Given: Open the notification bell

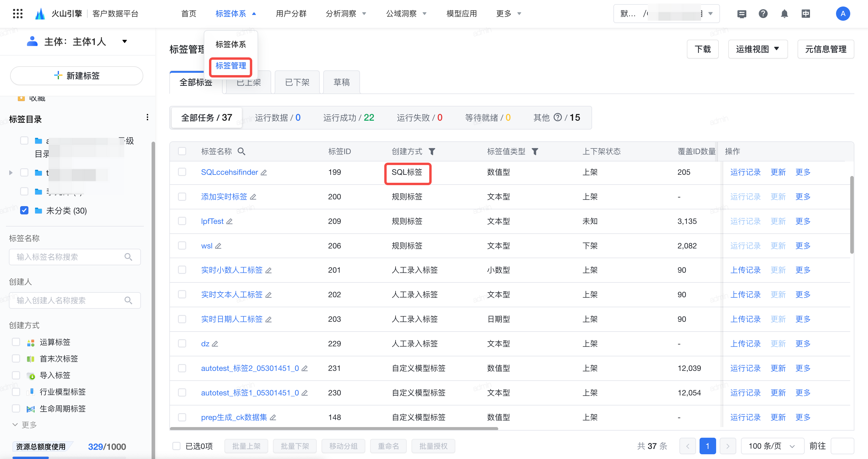Looking at the screenshot, I should 785,14.
